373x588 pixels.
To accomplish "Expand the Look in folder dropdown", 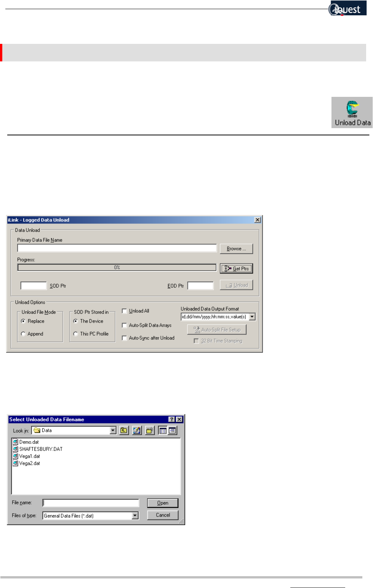I will pos(113,431).
